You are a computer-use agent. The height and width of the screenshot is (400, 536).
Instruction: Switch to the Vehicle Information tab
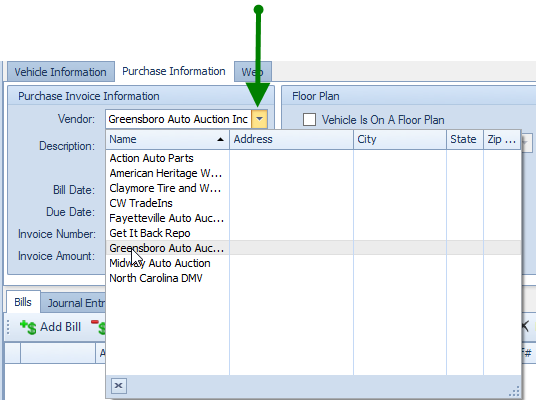tap(61, 72)
